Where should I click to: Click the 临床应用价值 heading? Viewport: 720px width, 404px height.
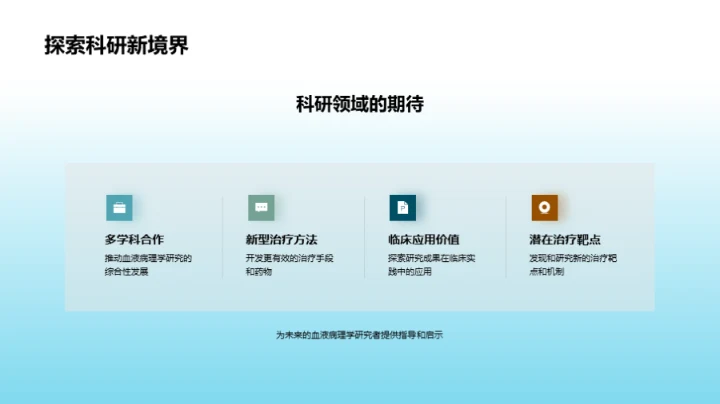tap(424, 240)
